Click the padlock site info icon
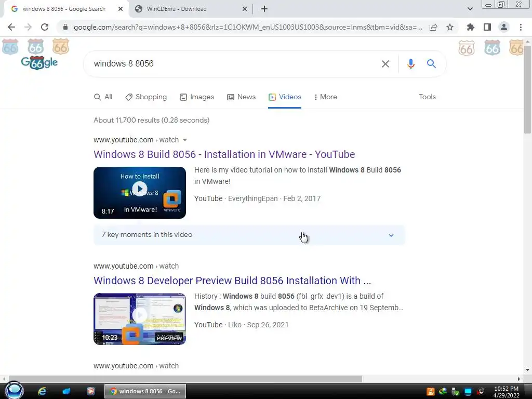 (x=65, y=27)
